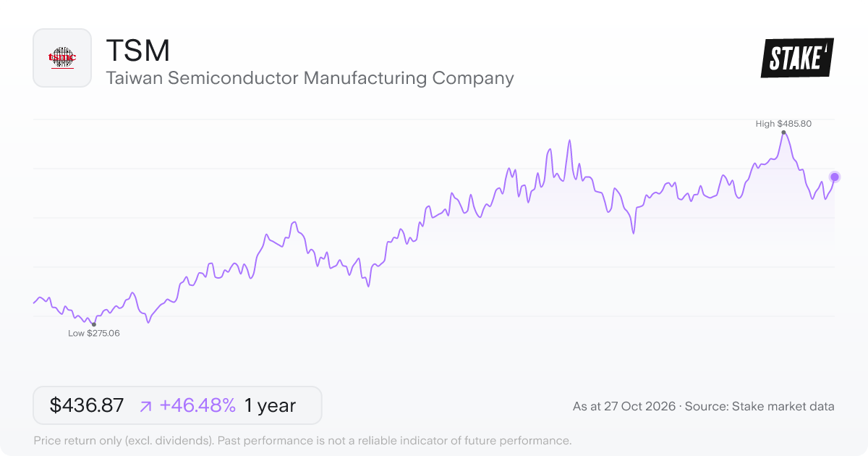
Task: Click the As at 27 Oct 2026 date
Action: pyautogui.click(x=624, y=407)
